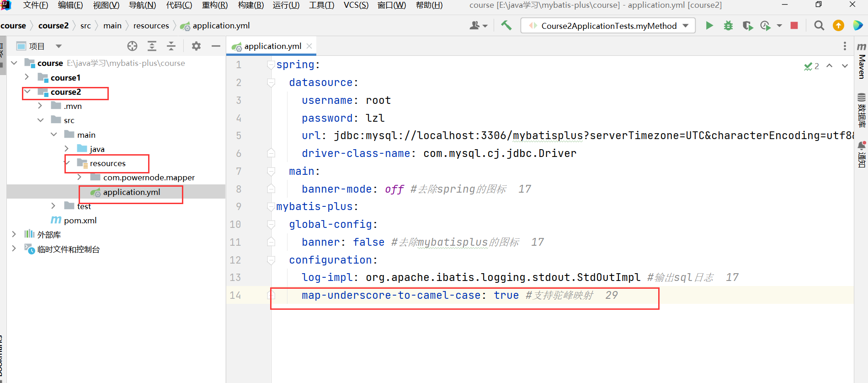868x383 pixels.
Task: Click line number 5 in the gutter
Action: (x=239, y=136)
